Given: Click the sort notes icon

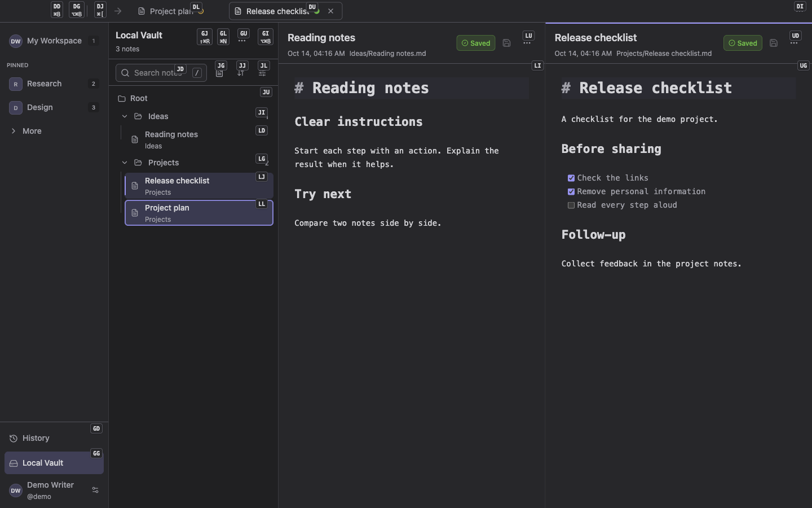Looking at the screenshot, I should tap(241, 73).
